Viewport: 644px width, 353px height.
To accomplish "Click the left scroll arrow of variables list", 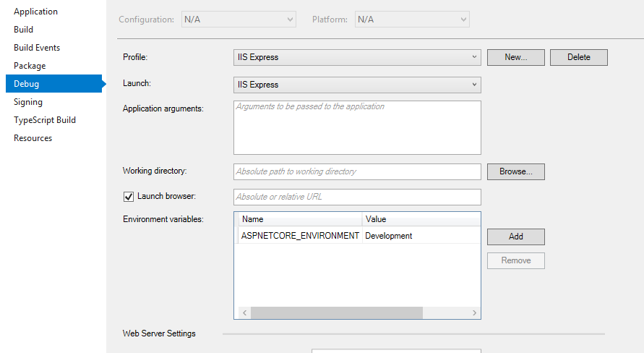I will pos(244,312).
